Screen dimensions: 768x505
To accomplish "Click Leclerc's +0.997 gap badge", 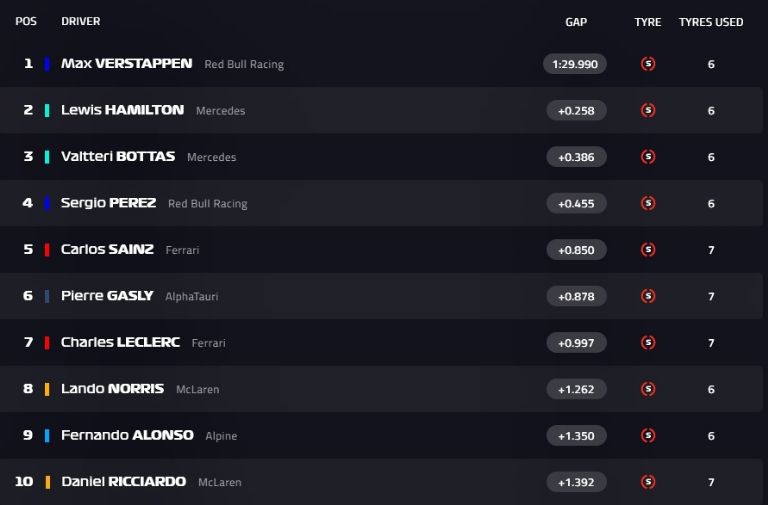I will [576, 343].
